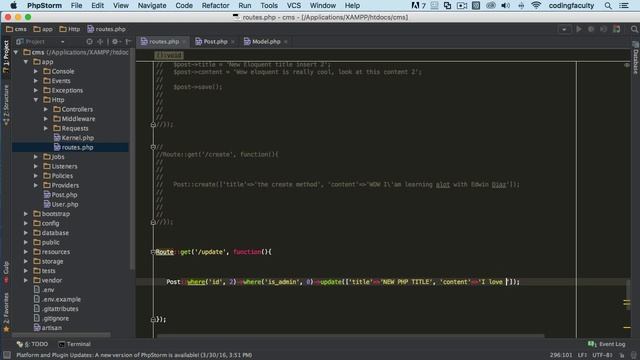Viewport: 640px width, 360px height.
Task: Open the Notification Center list icon
Action: 624,5
